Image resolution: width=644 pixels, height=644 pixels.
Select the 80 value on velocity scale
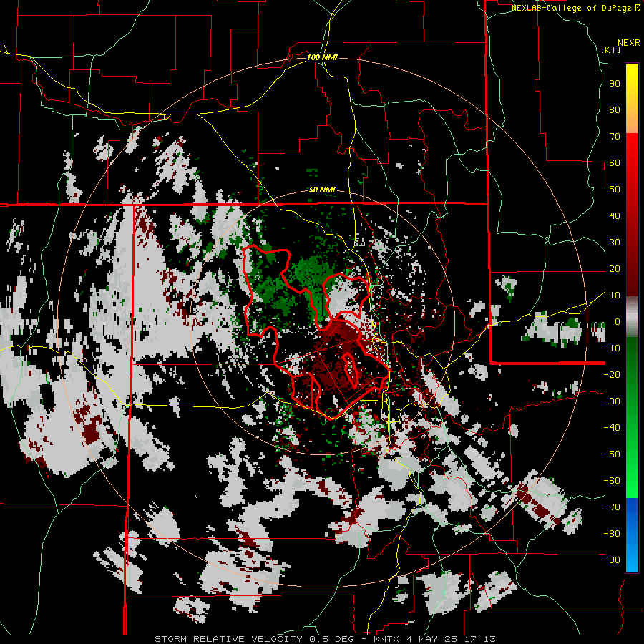(615, 109)
